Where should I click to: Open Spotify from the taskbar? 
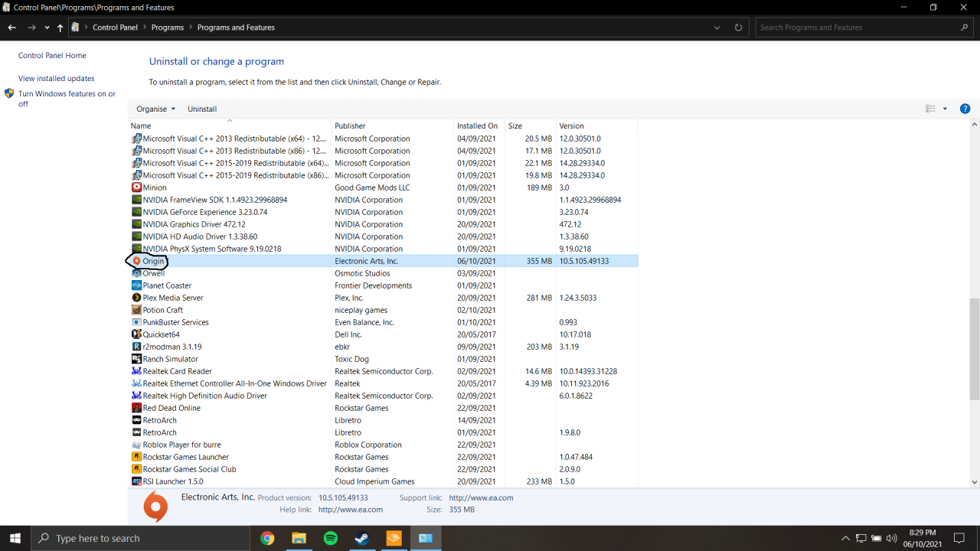[331, 538]
